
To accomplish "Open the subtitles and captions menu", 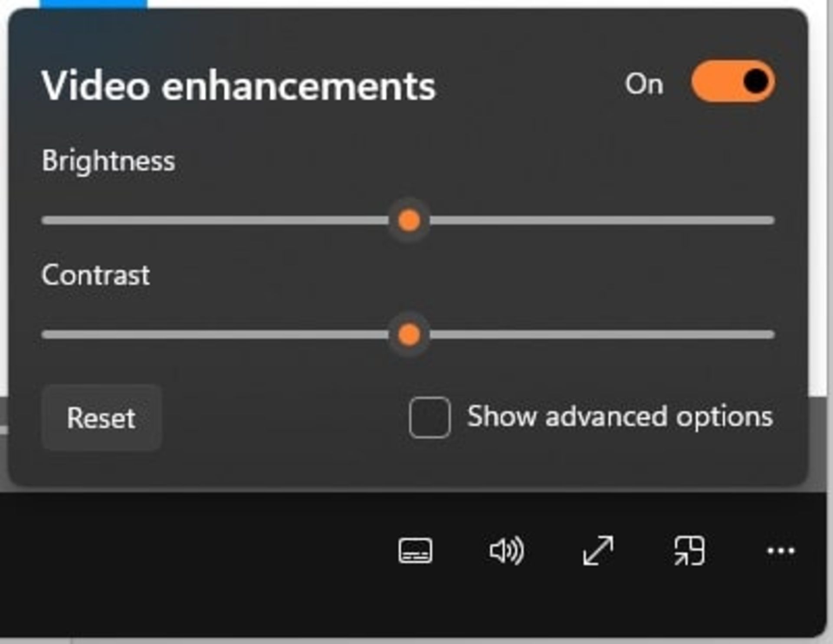I will click(415, 551).
